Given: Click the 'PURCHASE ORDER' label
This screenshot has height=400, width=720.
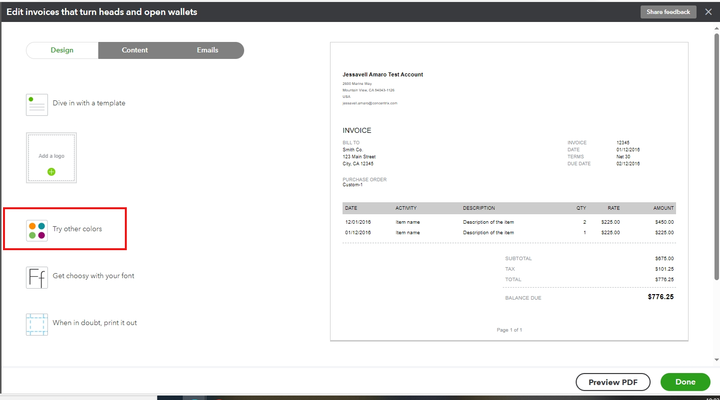Looking at the screenshot, I should [x=365, y=180].
